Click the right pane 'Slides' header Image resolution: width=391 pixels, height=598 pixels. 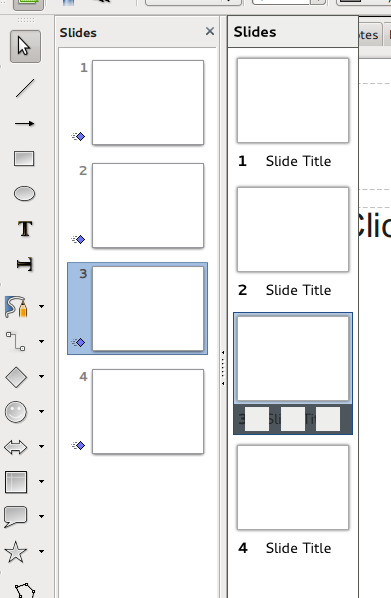point(255,32)
